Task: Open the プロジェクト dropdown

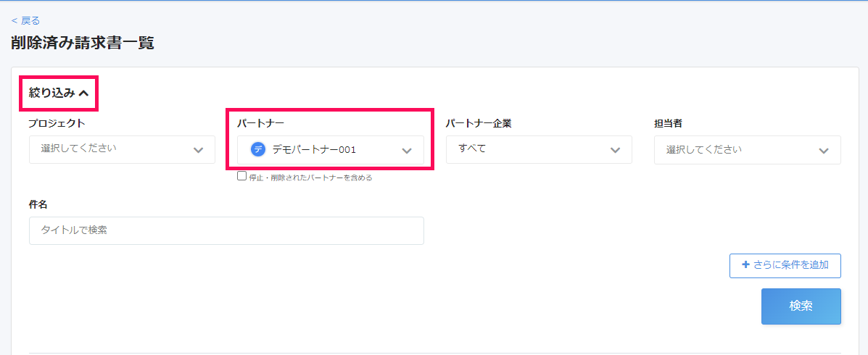Action: click(122, 149)
